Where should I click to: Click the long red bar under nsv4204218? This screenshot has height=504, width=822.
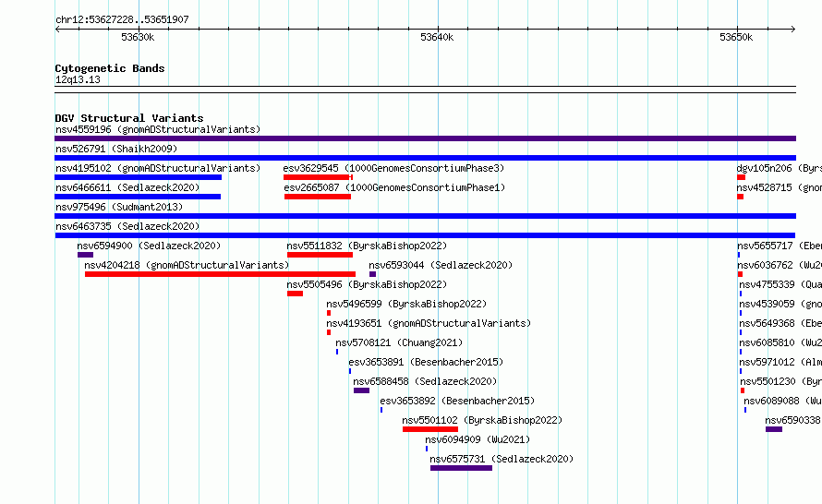coord(220,274)
